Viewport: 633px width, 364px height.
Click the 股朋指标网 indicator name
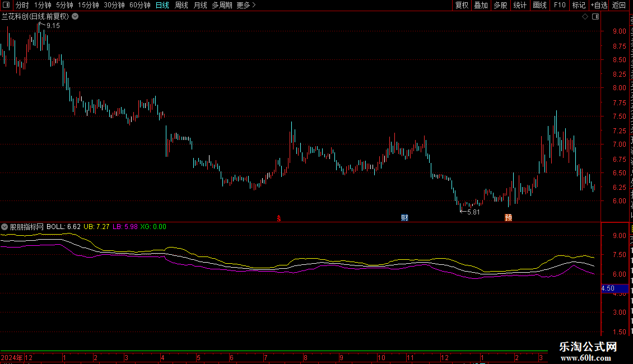click(x=27, y=227)
